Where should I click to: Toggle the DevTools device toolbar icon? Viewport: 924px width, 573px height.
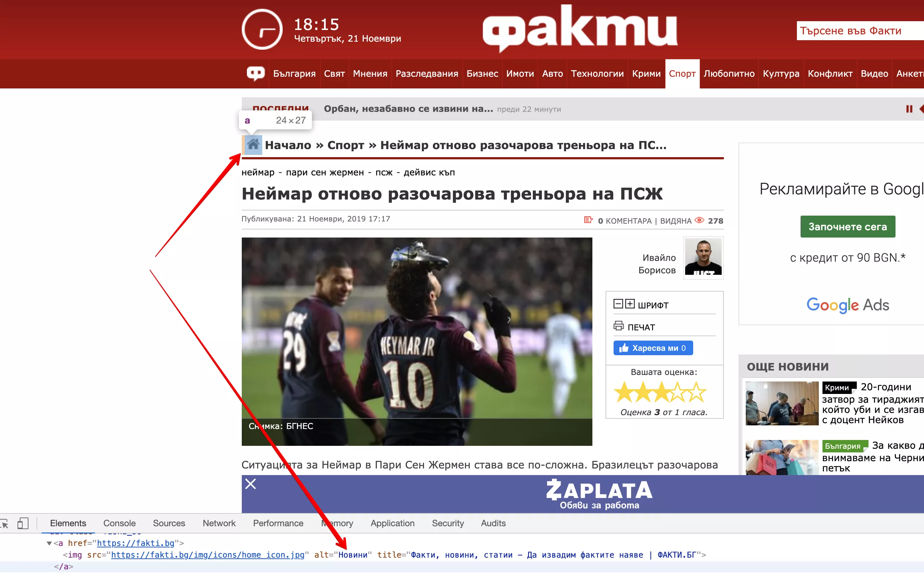coord(23,523)
